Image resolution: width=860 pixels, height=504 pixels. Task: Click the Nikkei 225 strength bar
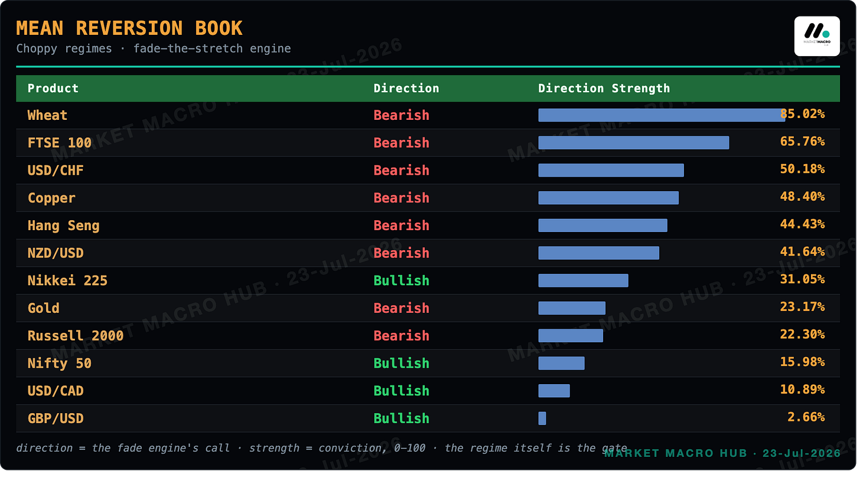[584, 280]
